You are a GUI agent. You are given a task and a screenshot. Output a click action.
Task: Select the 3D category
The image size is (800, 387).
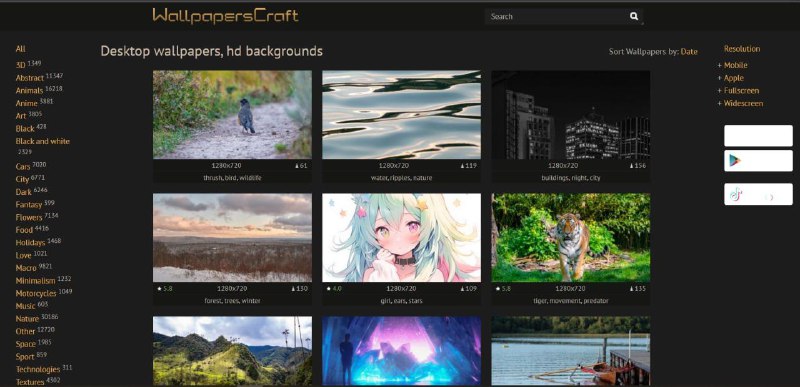point(20,65)
